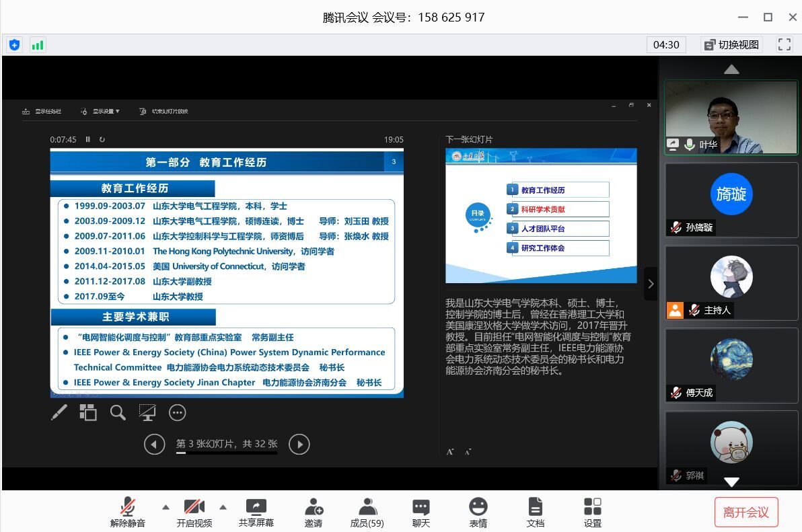The width and height of the screenshot is (802, 532).
Task: Open the 文档 documents icon
Action: click(x=536, y=512)
